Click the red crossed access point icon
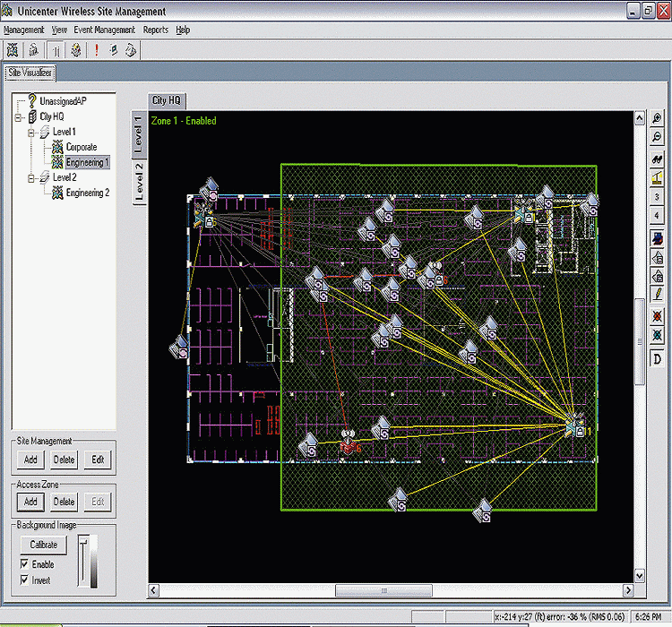Screen dimensions: 672x627 coord(658,315)
